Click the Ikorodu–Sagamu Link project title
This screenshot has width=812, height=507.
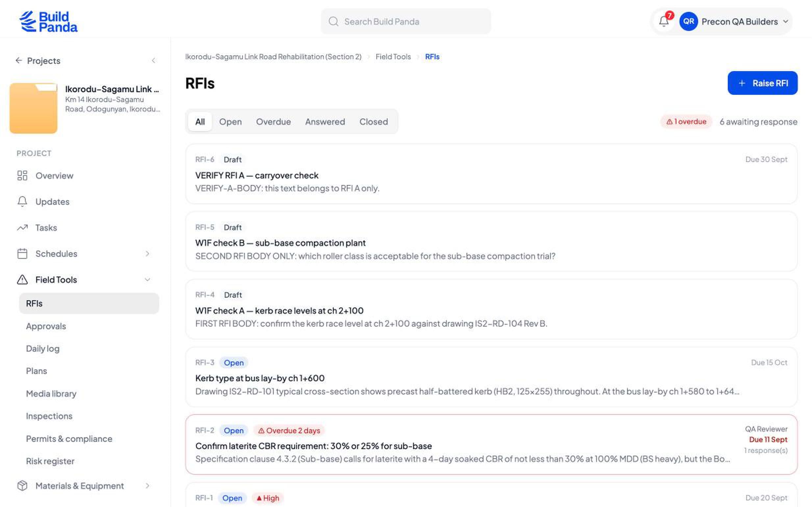coord(112,89)
